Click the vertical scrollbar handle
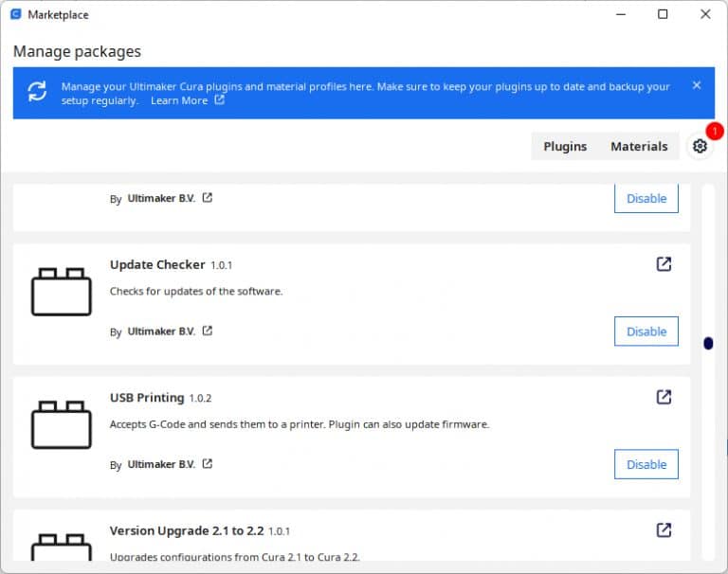Screen dimensions: 728x574 [708, 344]
